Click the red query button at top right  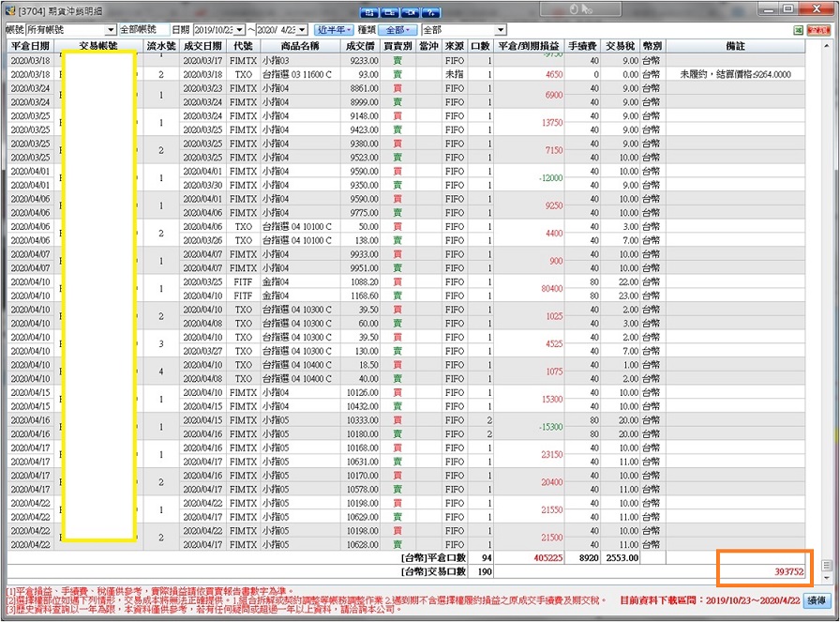pos(818,31)
